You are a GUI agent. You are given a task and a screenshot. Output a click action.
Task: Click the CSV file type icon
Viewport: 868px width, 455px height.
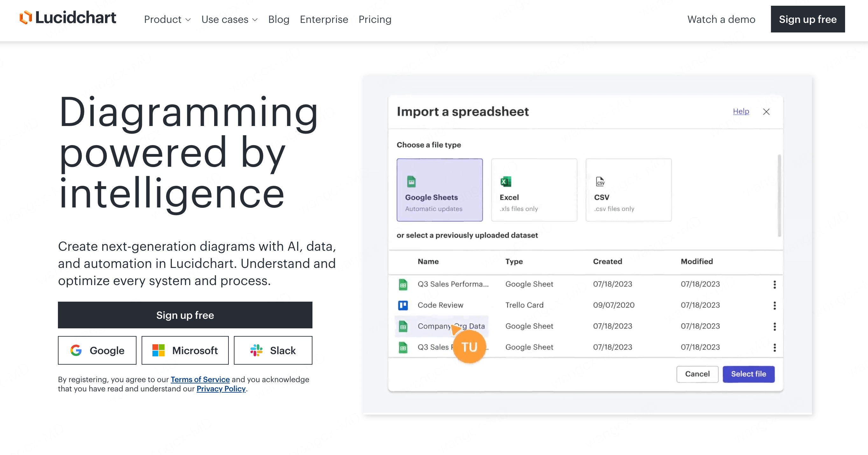[600, 182]
